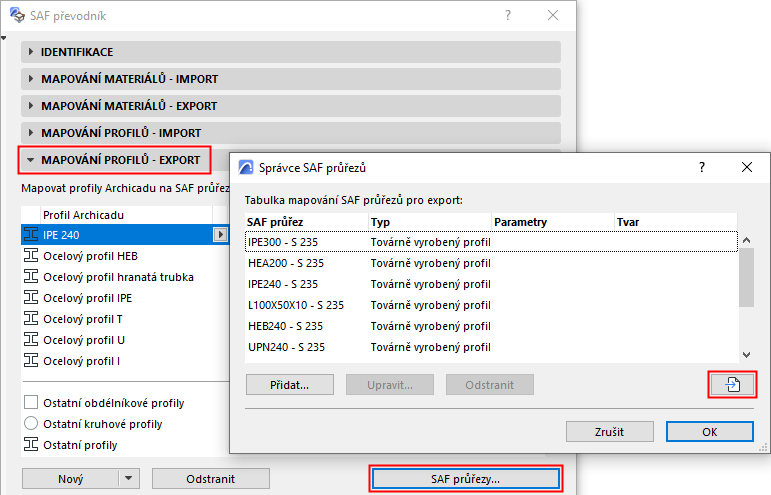Select the L100X50X10 - S 235 row
The width and height of the screenshot is (771, 495).
click(x=491, y=305)
